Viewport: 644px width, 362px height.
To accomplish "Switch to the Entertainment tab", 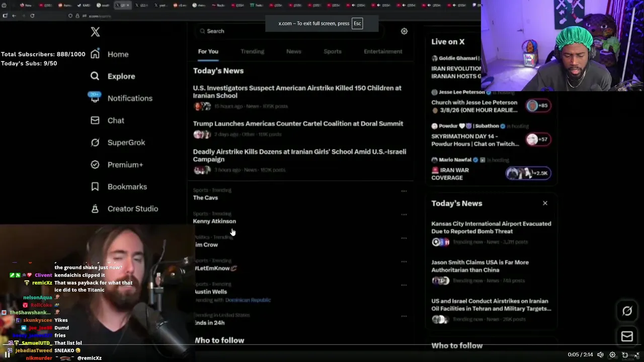I will [383, 51].
